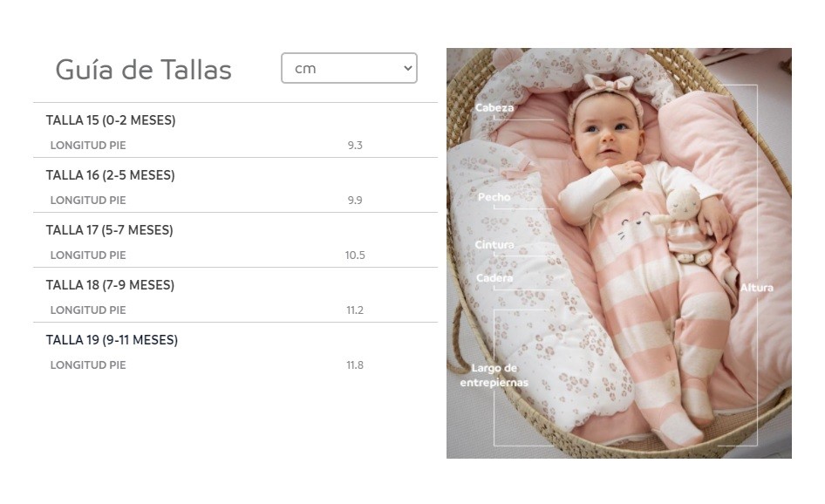
Task: Click the Guía de Tallas heading
Action: [143, 70]
